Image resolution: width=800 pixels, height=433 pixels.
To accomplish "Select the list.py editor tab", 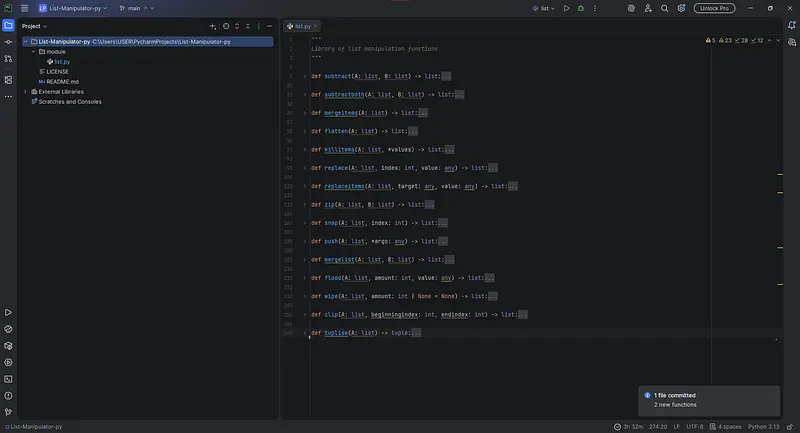I will (x=302, y=26).
